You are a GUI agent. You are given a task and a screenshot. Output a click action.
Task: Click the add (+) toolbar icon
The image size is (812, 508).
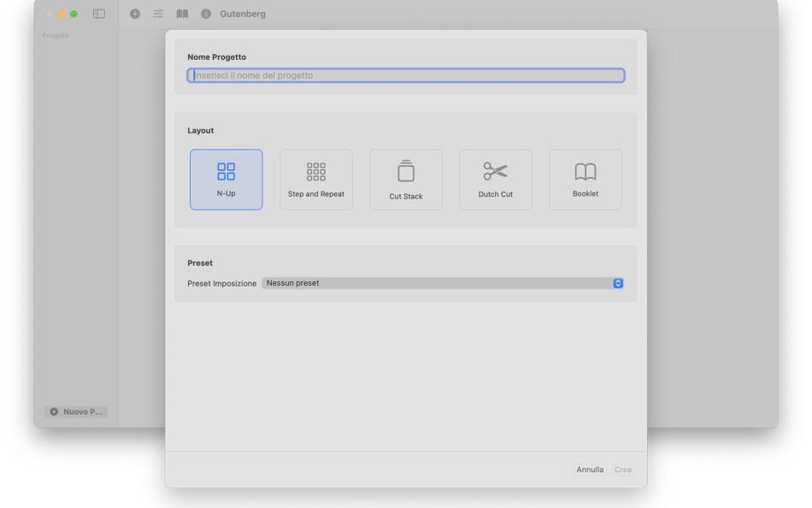(137, 14)
